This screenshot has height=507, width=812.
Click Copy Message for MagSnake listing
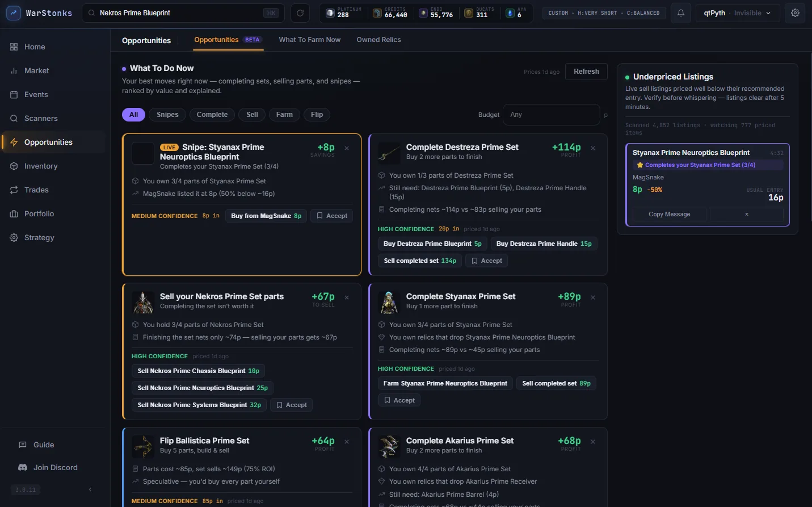pyautogui.click(x=670, y=214)
